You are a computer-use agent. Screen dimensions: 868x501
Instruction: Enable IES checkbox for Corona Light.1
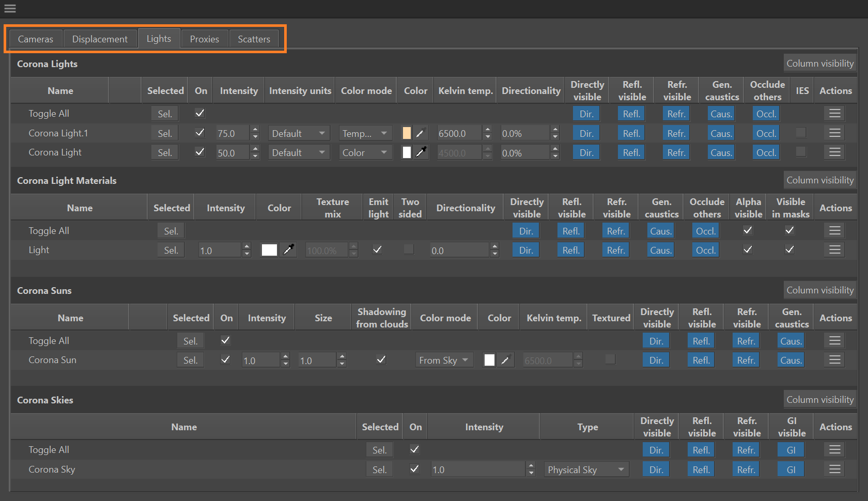(x=801, y=133)
